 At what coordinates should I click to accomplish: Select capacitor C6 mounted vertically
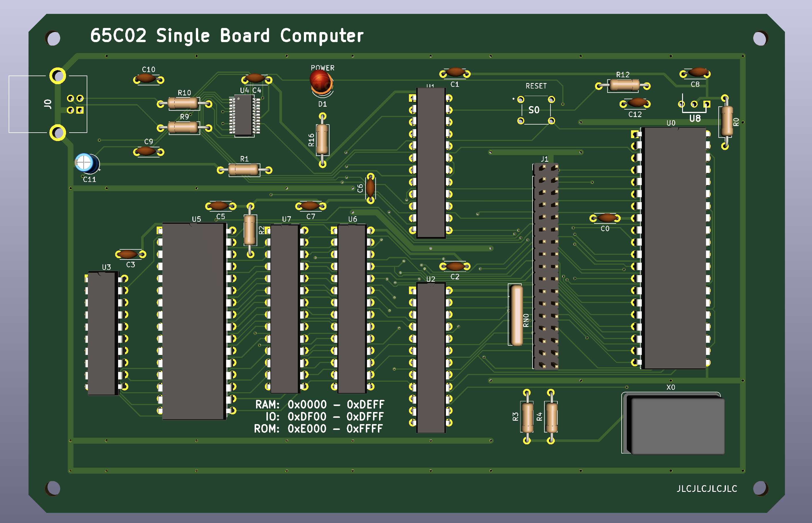(370, 188)
